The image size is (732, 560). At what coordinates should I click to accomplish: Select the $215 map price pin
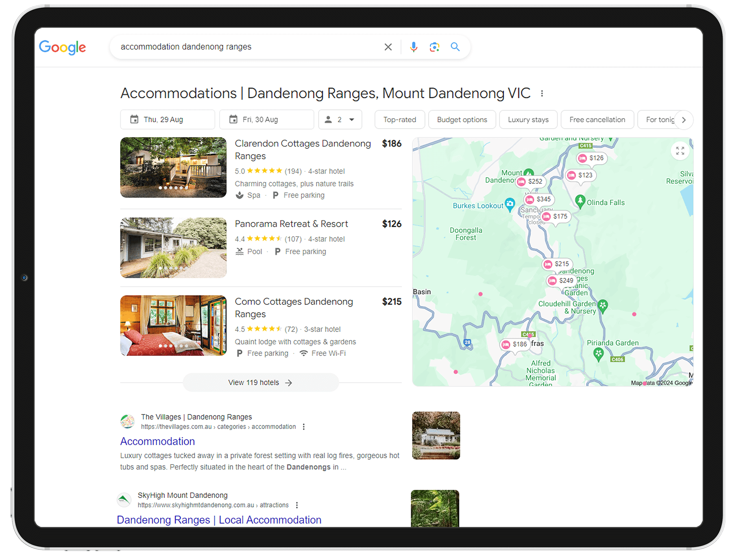pyautogui.click(x=557, y=264)
